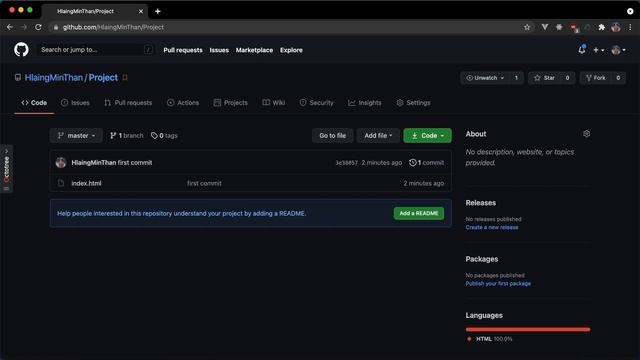Open the index.html file

pos(86,183)
